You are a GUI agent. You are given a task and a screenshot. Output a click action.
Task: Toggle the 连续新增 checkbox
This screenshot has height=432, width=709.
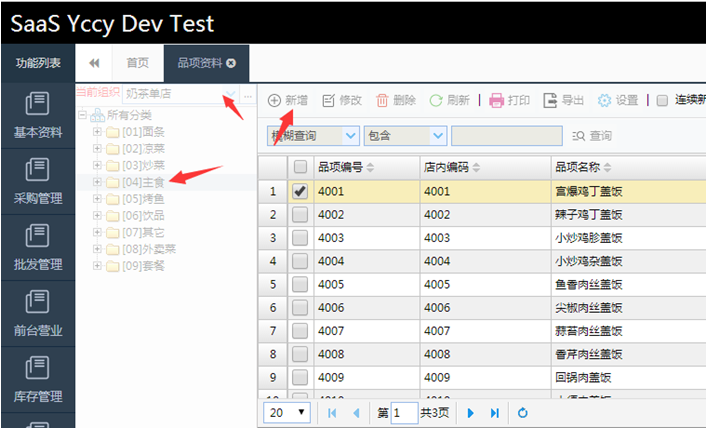pos(662,100)
